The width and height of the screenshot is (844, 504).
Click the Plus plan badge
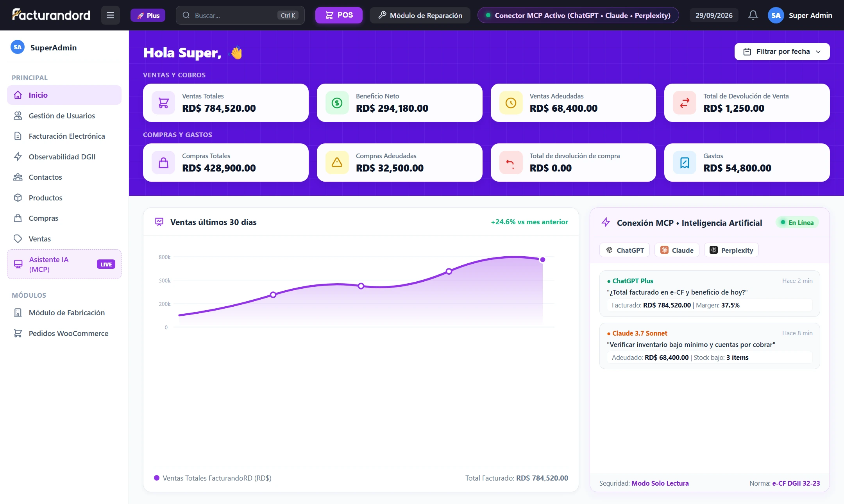pos(148,16)
